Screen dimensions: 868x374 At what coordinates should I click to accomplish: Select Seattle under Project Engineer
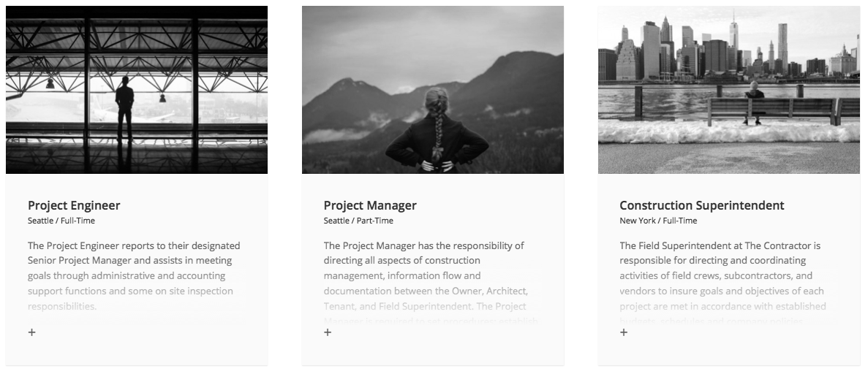[x=40, y=221]
